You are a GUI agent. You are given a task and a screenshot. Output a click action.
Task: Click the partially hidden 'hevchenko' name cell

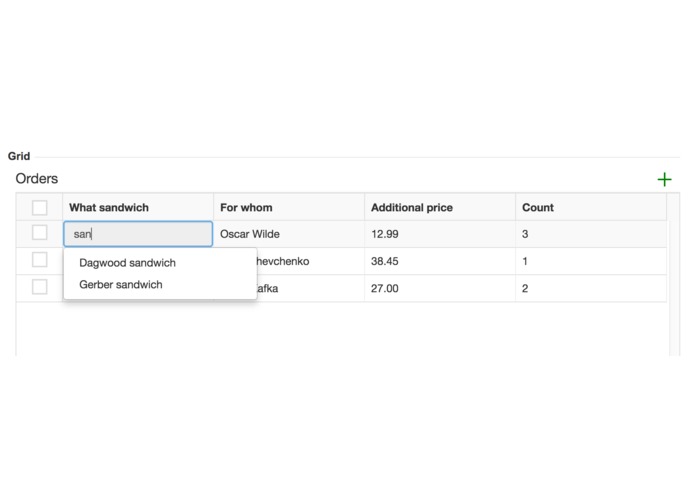click(x=310, y=261)
